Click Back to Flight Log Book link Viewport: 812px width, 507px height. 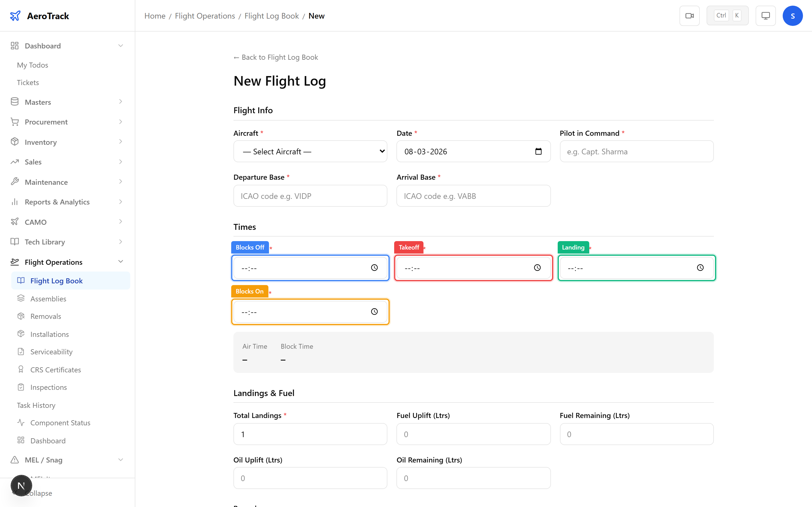pos(275,57)
